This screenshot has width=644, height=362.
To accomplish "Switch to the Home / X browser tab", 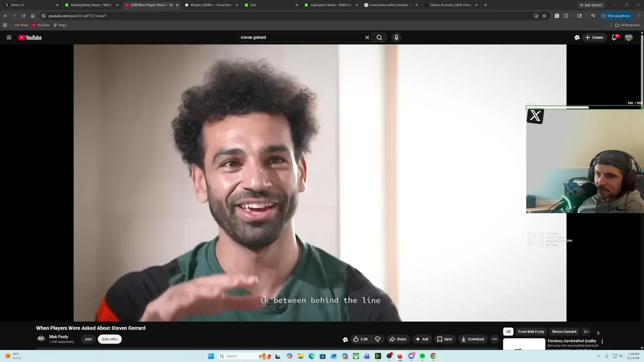I will [x=32, y=5].
